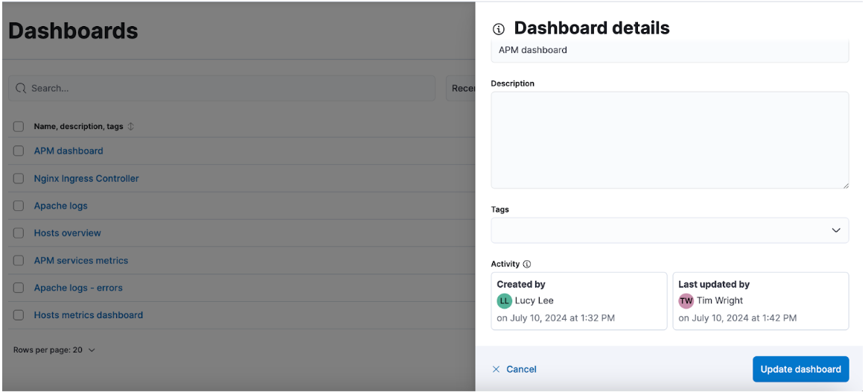Click Lucy Lee's LL avatar
The image size is (868, 392).
(505, 300)
